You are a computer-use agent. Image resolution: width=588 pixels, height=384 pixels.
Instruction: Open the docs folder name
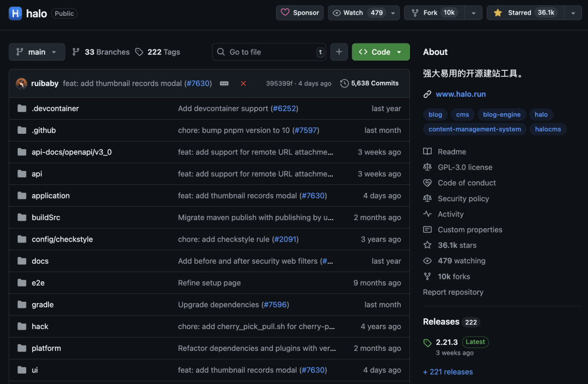point(40,261)
